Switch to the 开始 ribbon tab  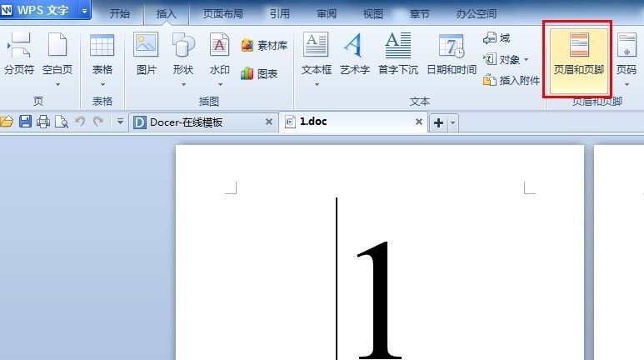pos(120,14)
